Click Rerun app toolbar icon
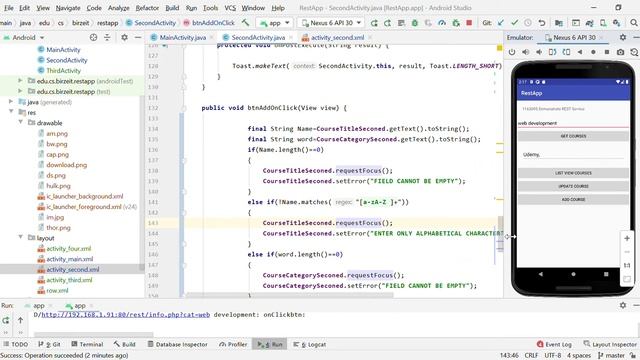 [374, 23]
